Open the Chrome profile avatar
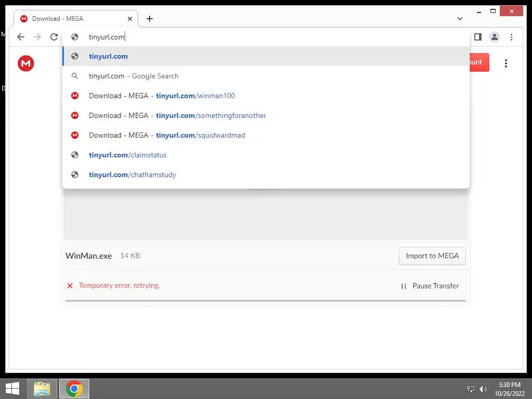This screenshot has height=399, width=532. click(x=495, y=37)
